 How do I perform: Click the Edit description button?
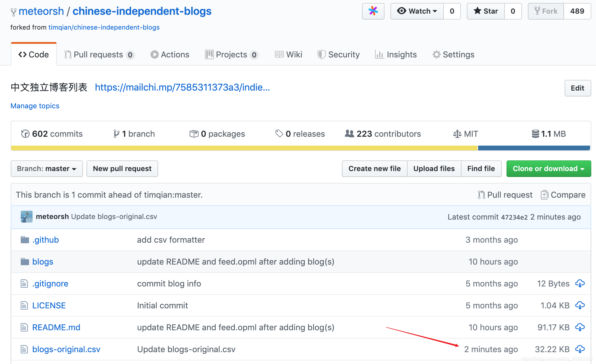(578, 88)
